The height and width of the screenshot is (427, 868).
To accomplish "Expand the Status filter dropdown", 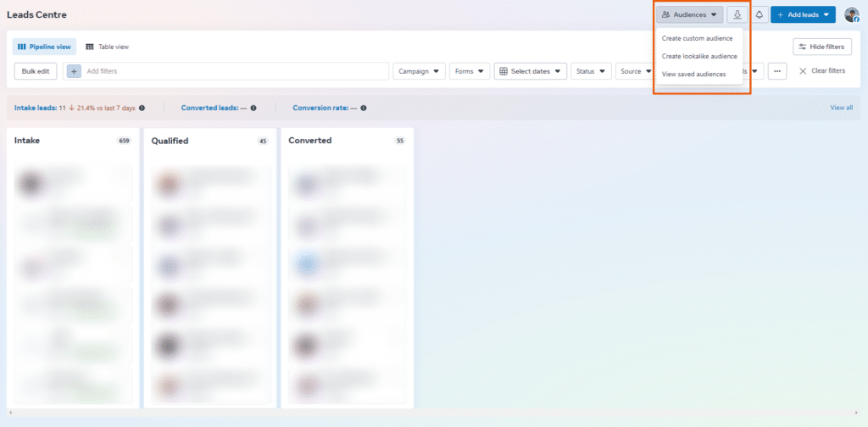I will point(591,71).
